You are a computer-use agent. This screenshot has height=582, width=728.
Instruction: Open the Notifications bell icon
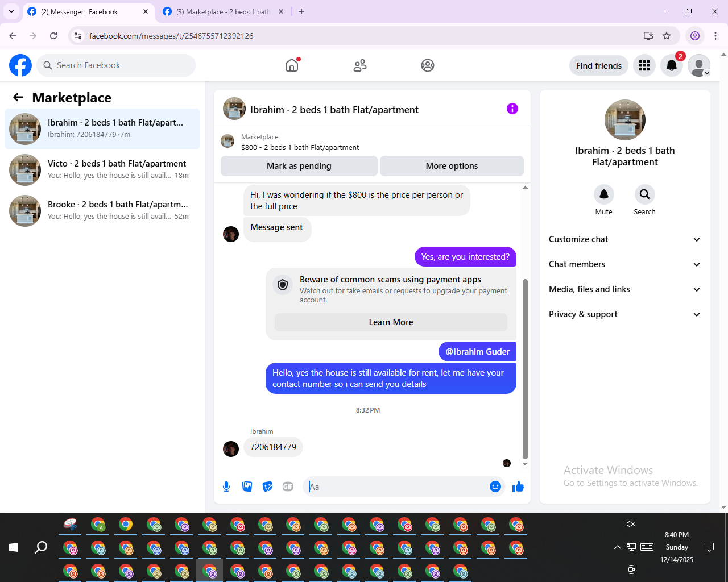(x=672, y=65)
